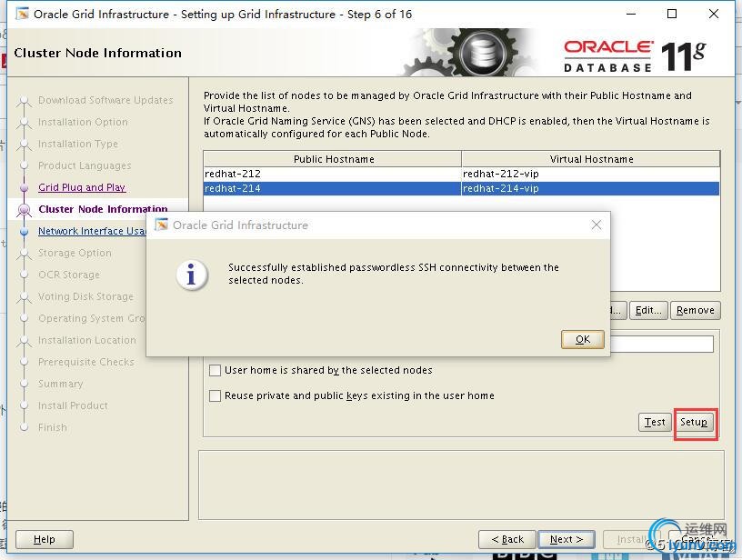Image resolution: width=742 pixels, height=560 pixels.
Task: Edit the selected cluster node
Action: tap(647, 310)
